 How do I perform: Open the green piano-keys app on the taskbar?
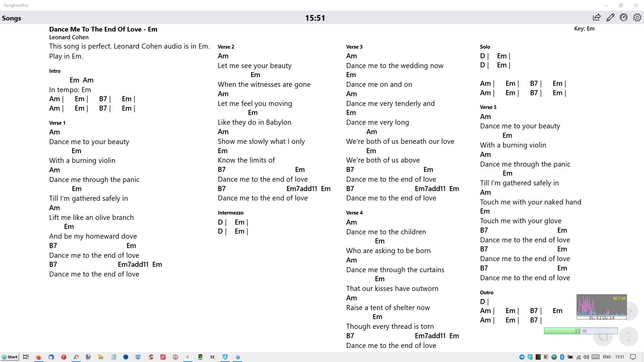coord(200,357)
